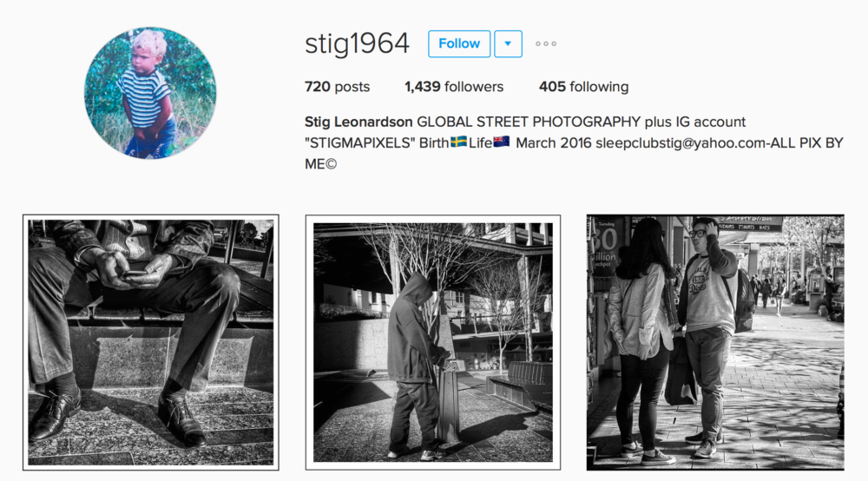
Task: Click the Stig Leonardson name in bio
Action: click(x=358, y=122)
